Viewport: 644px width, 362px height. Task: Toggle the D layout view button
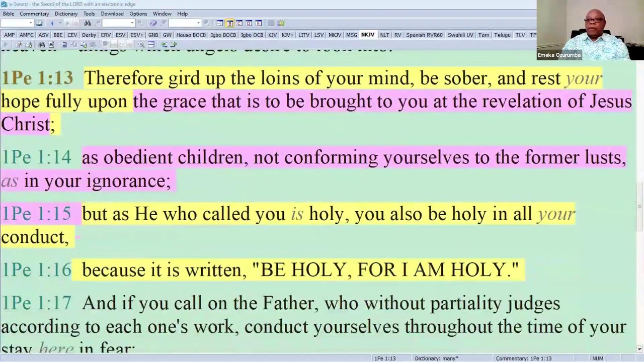pyautogui.click(x=249, y=23)
